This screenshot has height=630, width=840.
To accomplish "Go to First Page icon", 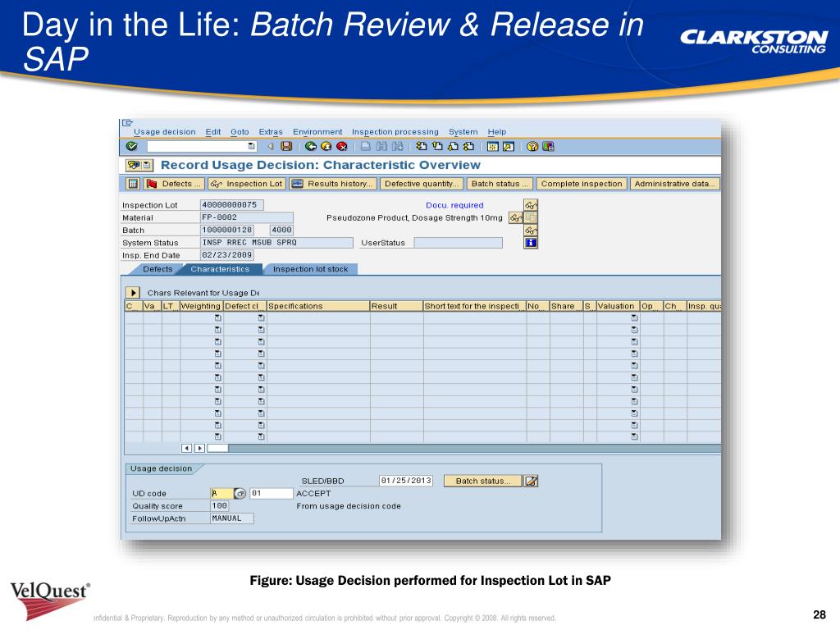I will pos(422,146).
